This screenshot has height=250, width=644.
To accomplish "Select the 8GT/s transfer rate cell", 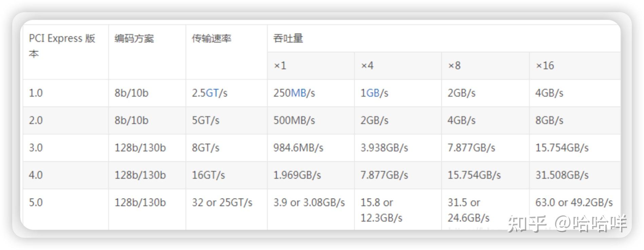I will [x=206, y=148].
